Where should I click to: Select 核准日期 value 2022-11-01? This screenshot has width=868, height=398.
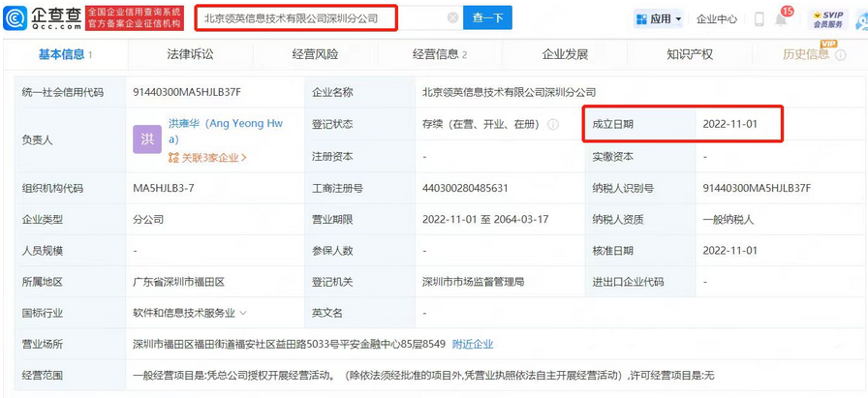tap(729, 251)
